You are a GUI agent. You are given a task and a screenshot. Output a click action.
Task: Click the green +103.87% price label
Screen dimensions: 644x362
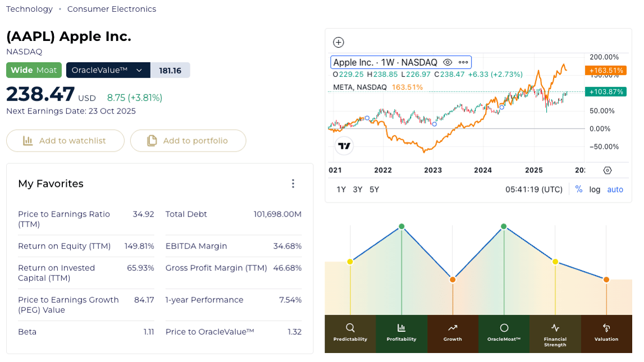point(606,92)
